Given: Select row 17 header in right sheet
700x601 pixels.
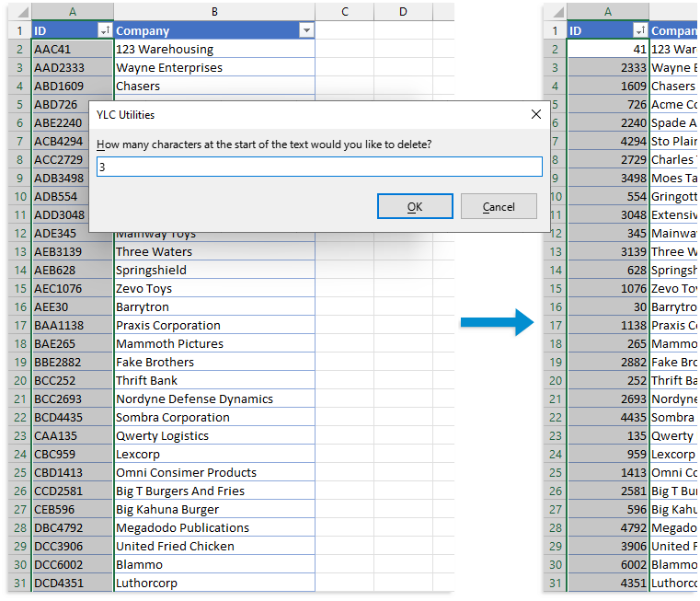Looking at the screenshot, I should click(x=556, y=325).
